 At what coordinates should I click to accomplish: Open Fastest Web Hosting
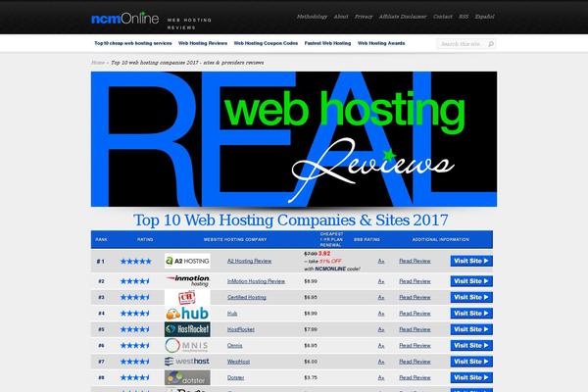click(327, 43)
